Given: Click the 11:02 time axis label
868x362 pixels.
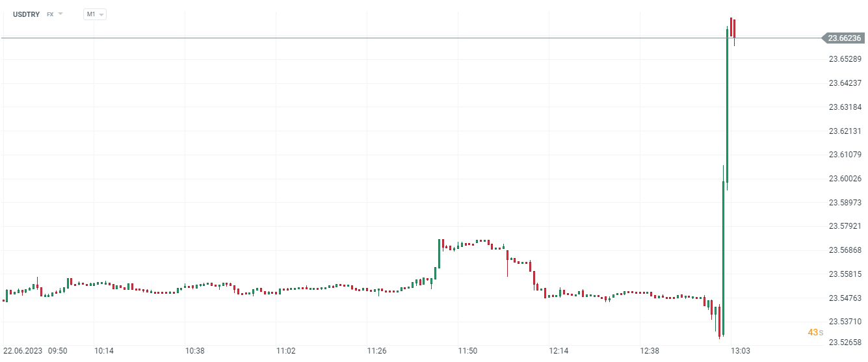Looking at the screenshot, I should [286, 351].
